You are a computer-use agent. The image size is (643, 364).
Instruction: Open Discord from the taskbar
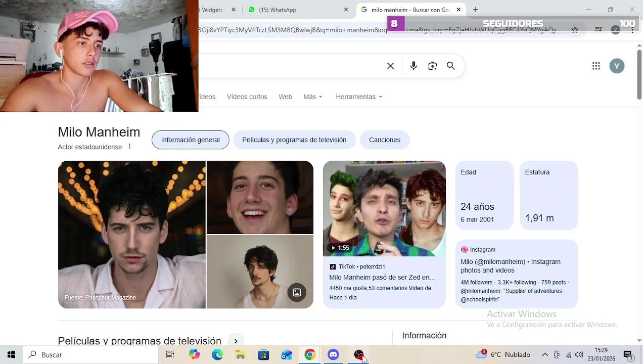[333, 355]
